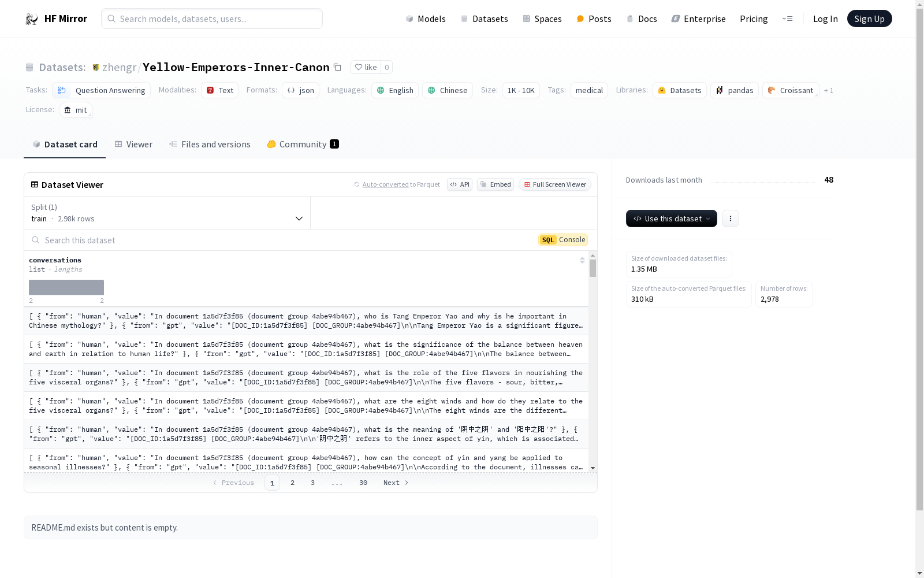Expand the Split train dropdown
This screenshot has height=578, width=924.
point(167,213)
